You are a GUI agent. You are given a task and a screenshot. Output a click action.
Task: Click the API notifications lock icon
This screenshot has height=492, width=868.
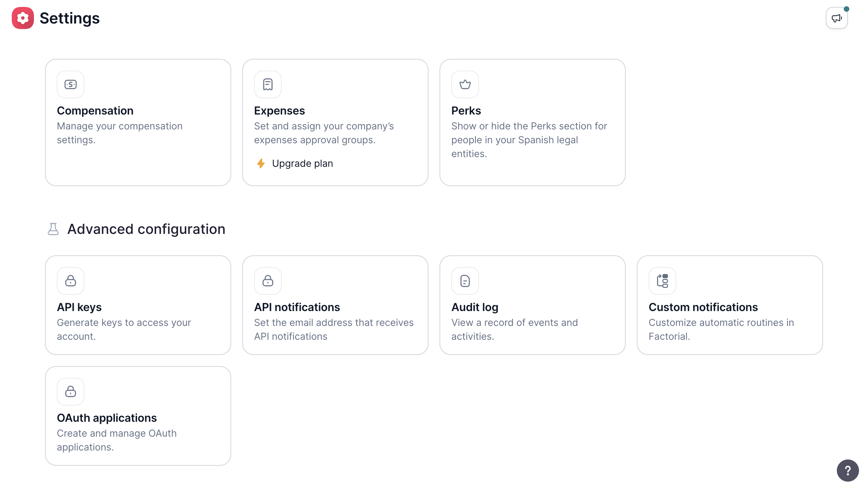[x=268, y=281]
